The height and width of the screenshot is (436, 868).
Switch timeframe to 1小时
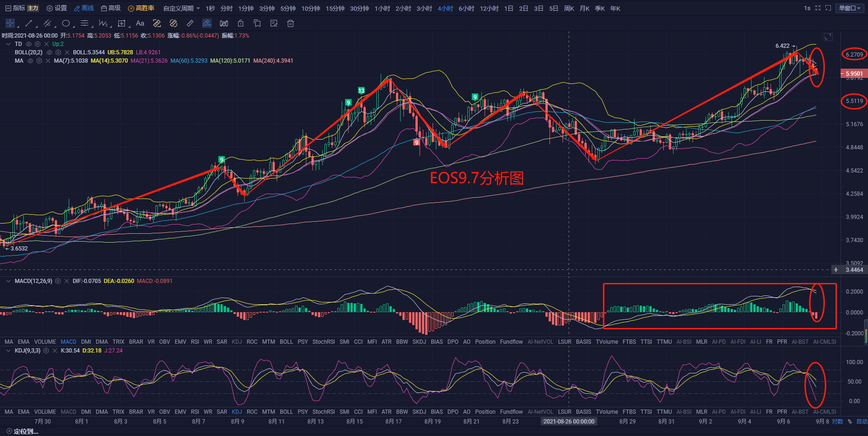382,8
